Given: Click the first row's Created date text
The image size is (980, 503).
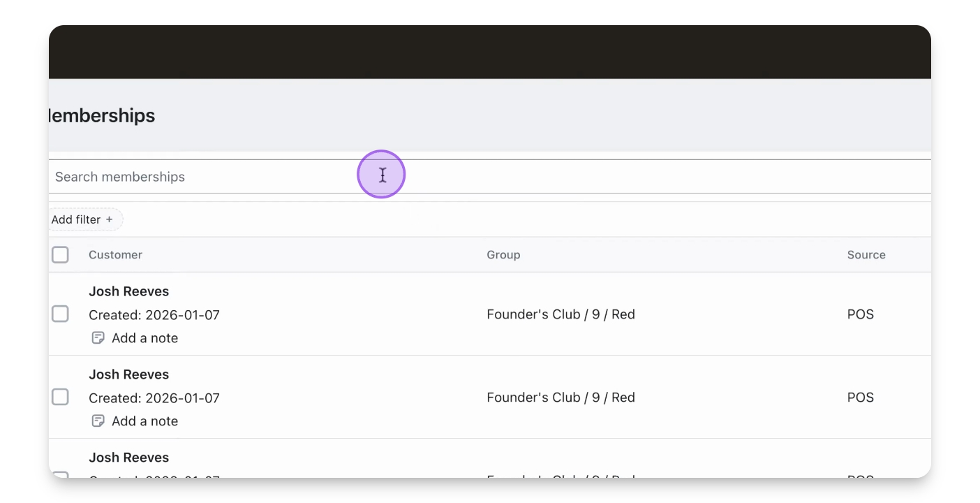Looking at the screenshot, I should (154, 315).
